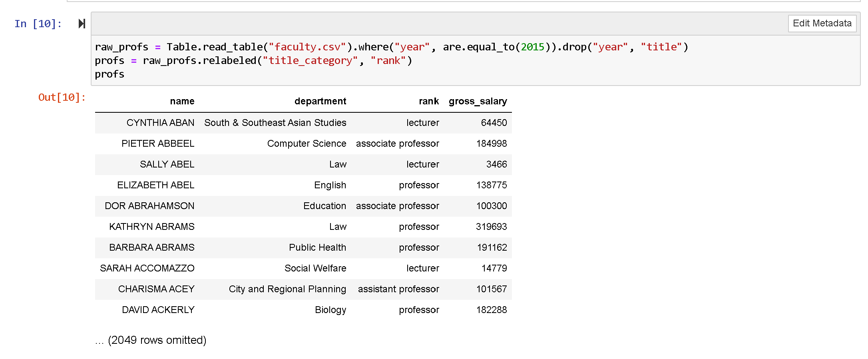Select the name DAVID ACKERLY

tap(158, 310)
